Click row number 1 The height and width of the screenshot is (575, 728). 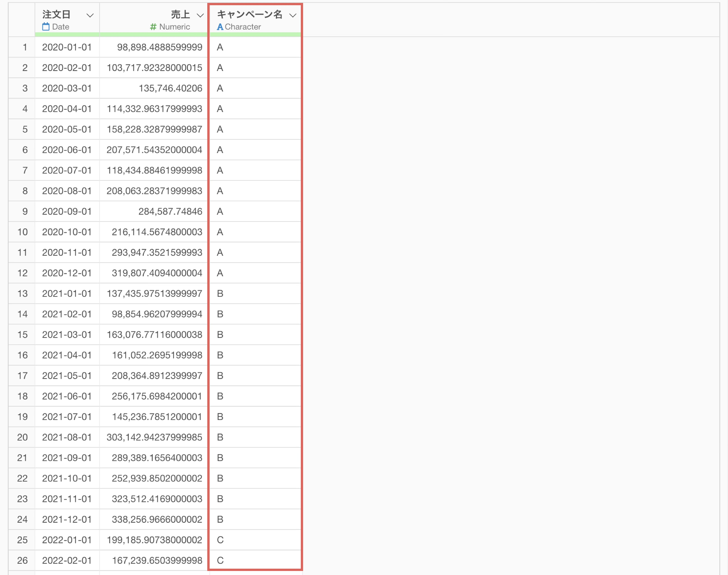point(25,47)
